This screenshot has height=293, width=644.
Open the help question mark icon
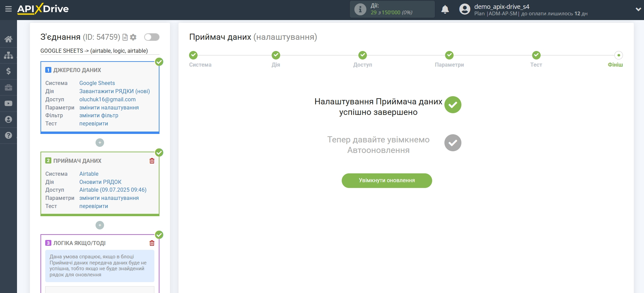[9, 135]
